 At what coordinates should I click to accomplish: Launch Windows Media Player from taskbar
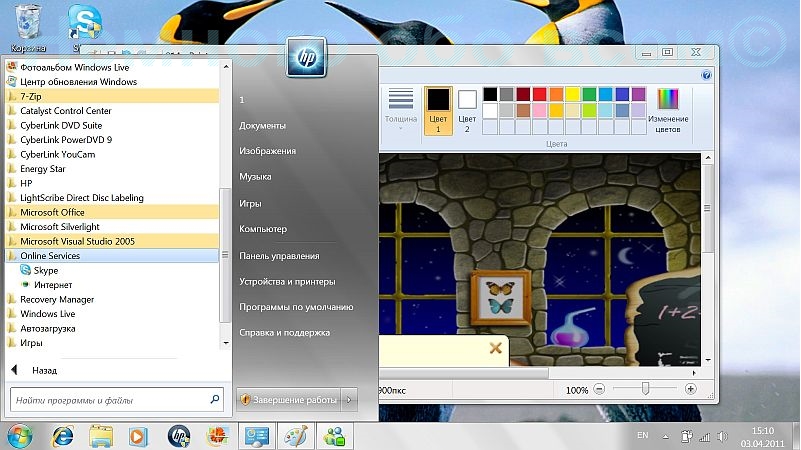click(139, 436)
